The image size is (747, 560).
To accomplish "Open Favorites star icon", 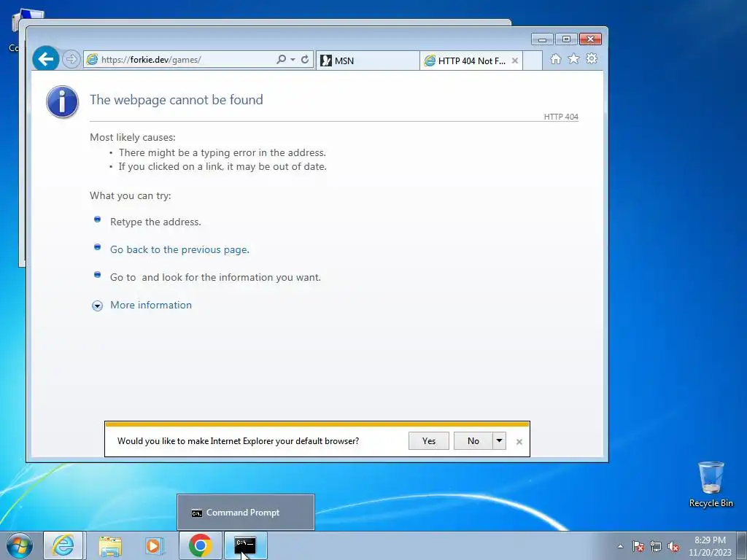I will tap(573, 59).
